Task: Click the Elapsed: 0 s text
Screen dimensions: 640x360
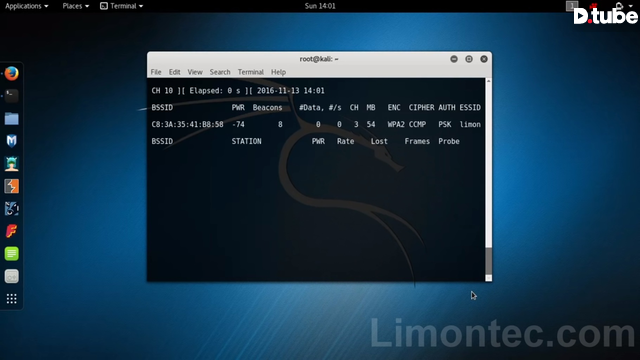Action: [x=215, y=91]
